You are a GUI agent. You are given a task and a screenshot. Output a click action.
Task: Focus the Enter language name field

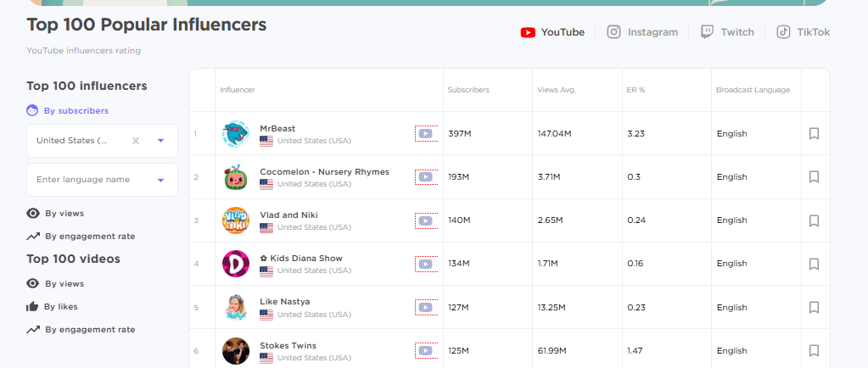click(103, 180)
